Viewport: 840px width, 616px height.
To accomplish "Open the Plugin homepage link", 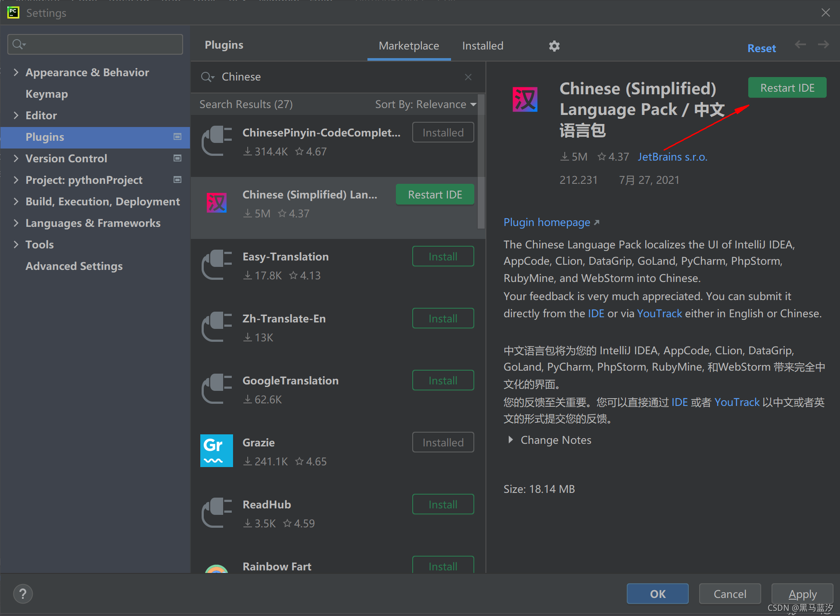I will (547, 222).
